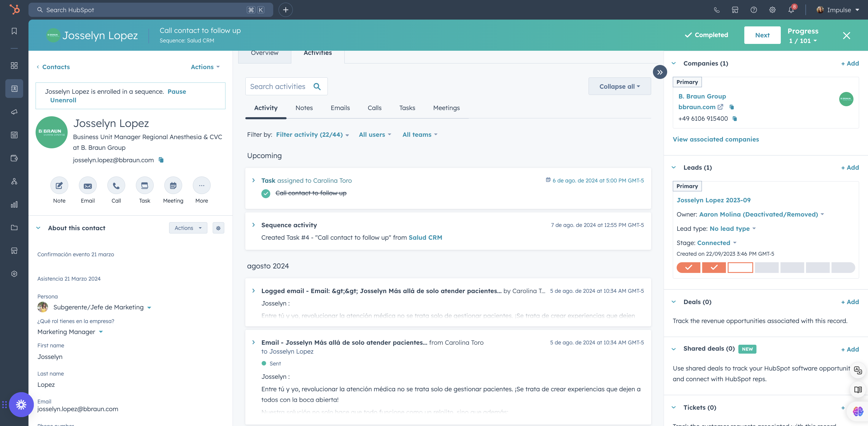Switch to the Calls tab
Screen dimensions: 868x426
374,108
